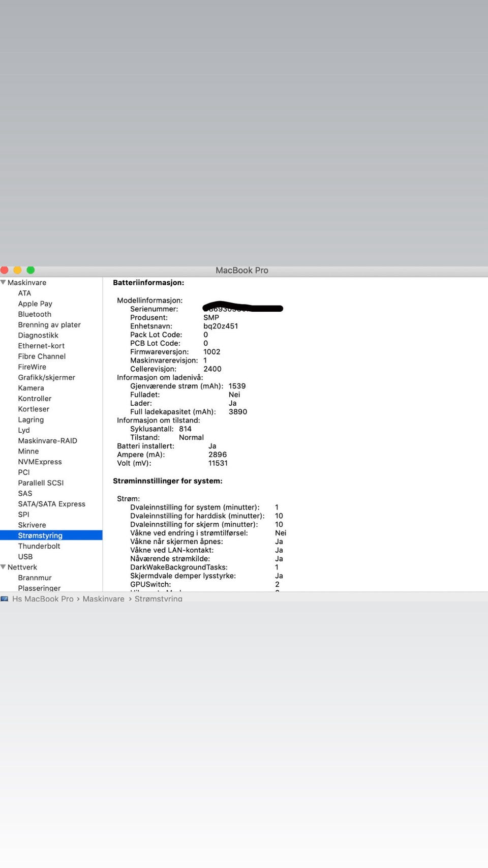The image size is (488, 868).
Task: Collapse the Maskinvare tree section
Action: [x=3, y=282]
